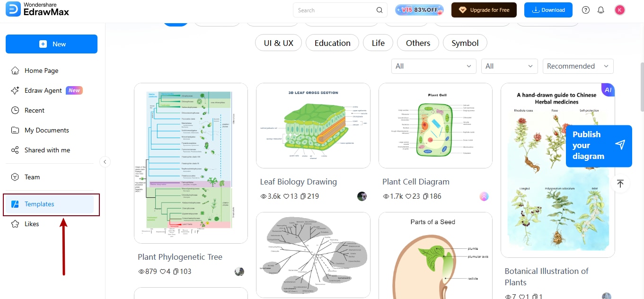Click the Upgrade for Free button
The image size is (644, 299).
pos(484,9)
